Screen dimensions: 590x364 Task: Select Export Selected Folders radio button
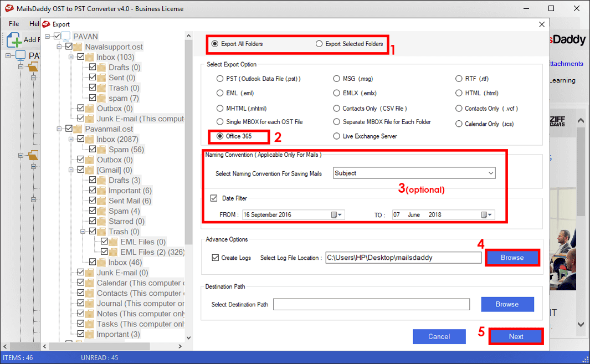click(x=319, y=44)
